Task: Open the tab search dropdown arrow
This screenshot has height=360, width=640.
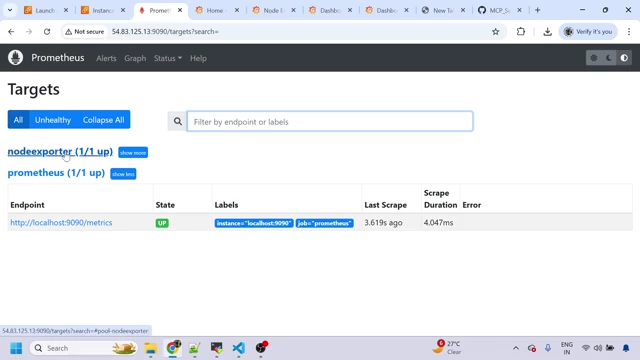Action: pos(10,10)
